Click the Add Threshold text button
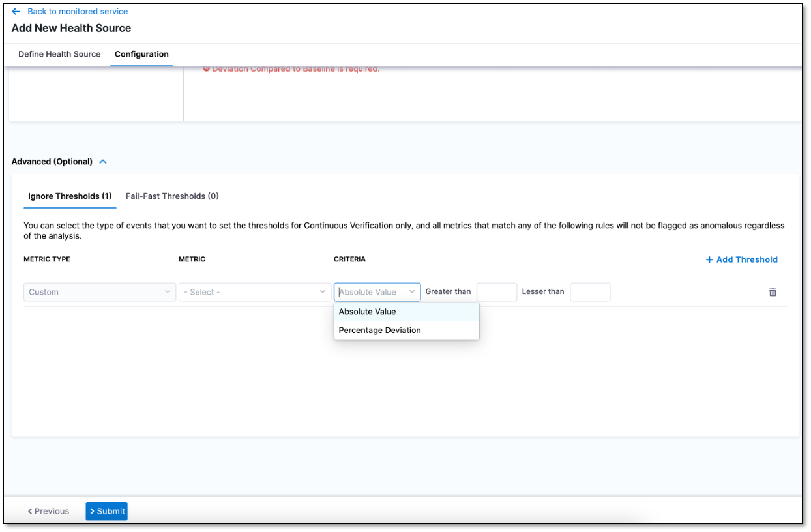 tap(746, 259)
